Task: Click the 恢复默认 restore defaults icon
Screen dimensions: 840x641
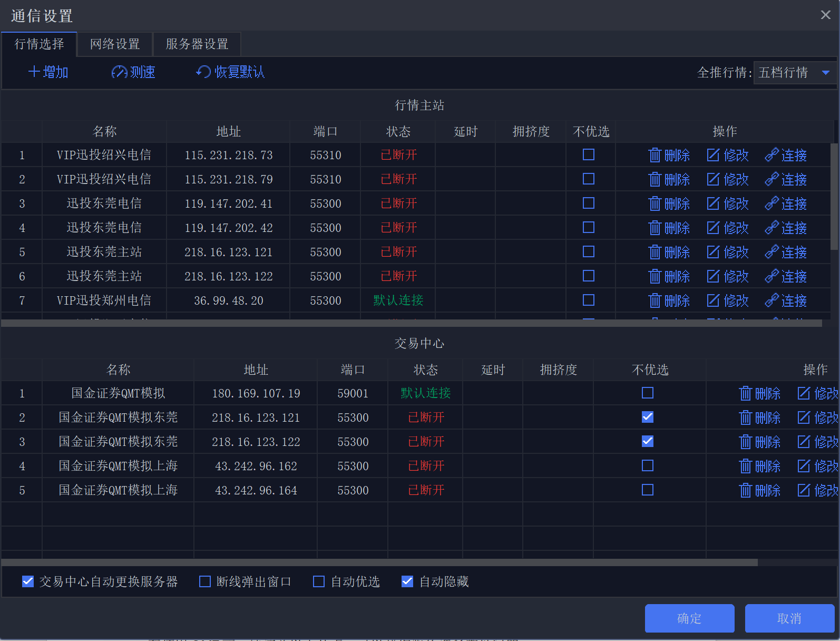Action: [x=203, y=72]
